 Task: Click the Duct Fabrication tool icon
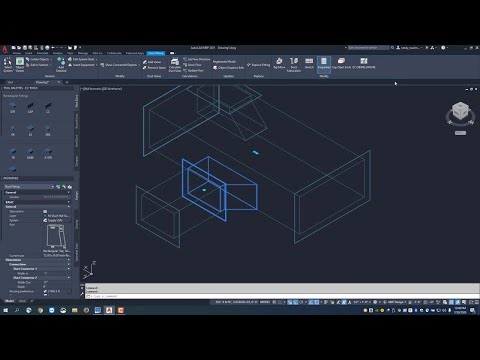tap(294, 65)
